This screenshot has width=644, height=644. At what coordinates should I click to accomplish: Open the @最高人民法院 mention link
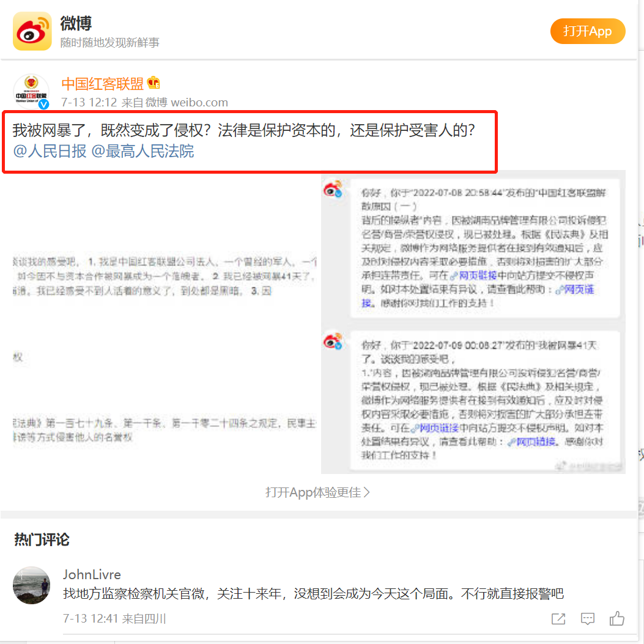click(142, 151)
